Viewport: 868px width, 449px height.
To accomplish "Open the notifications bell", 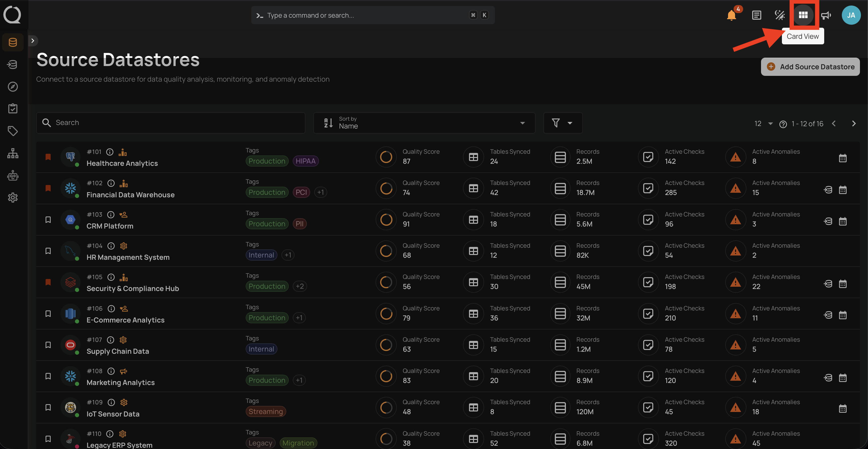I will (x=732, y=15).
